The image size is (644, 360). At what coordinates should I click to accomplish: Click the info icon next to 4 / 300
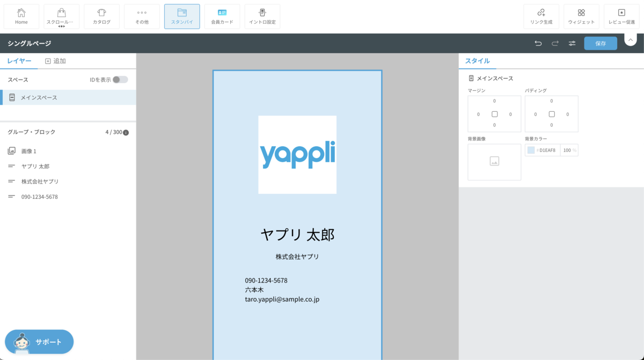[126, 132]
